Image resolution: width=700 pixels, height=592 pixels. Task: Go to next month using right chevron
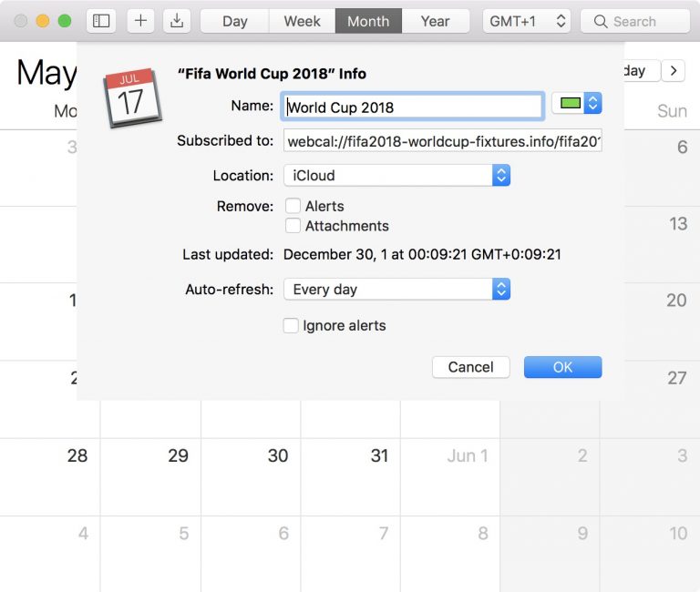click(674, 70)
